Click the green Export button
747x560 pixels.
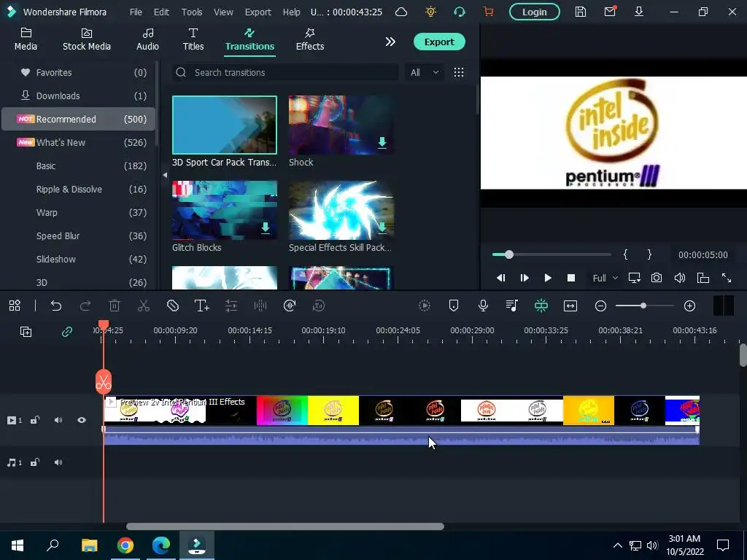point(439,42)
